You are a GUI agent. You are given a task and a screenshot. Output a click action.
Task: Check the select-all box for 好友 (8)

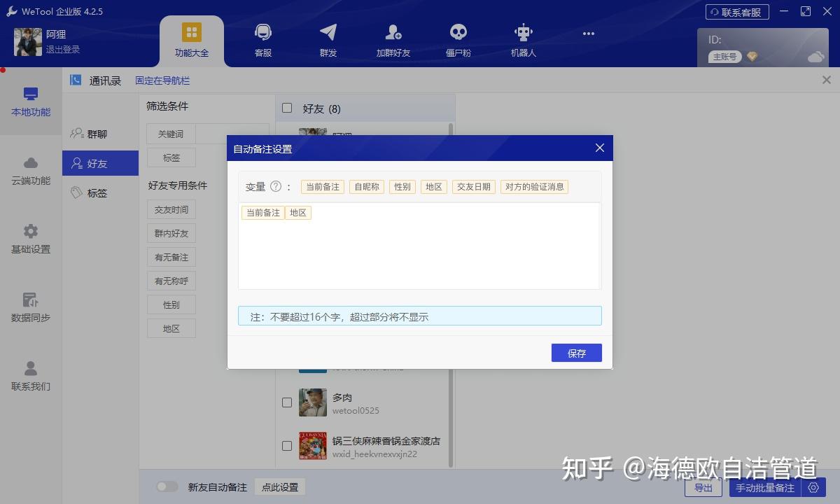tap(287, 108)
